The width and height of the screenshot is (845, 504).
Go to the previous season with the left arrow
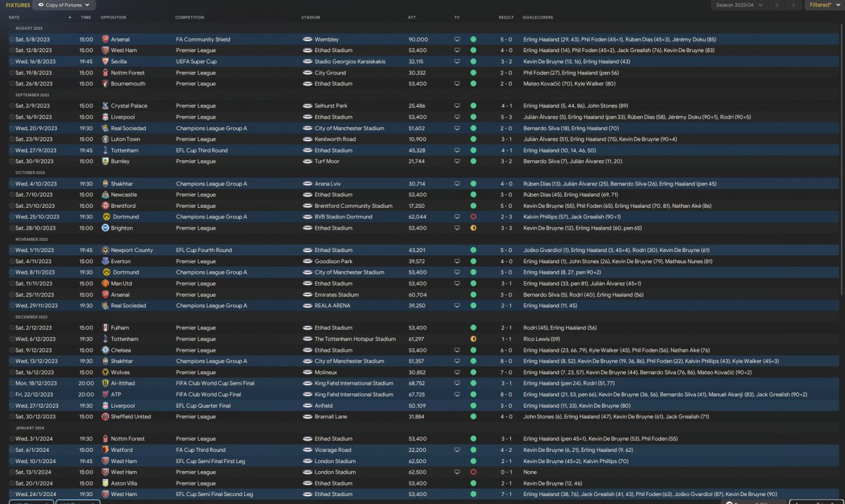coord(776,5)
